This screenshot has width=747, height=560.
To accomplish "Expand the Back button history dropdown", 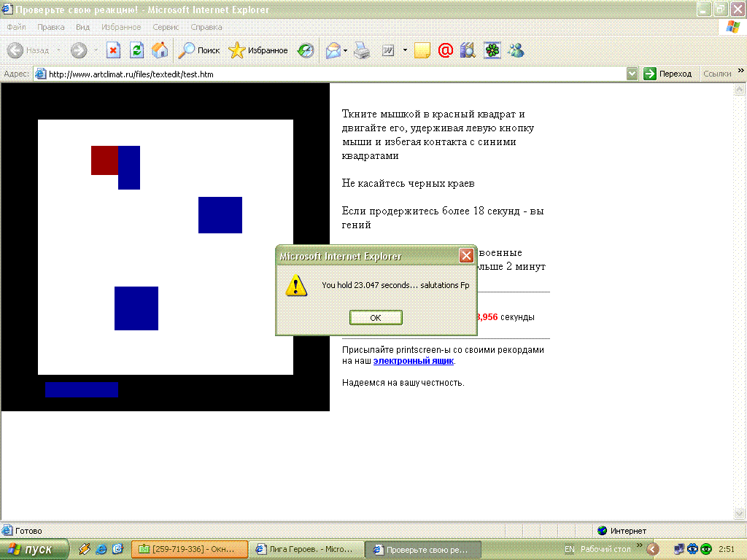I will click(58, 50).
